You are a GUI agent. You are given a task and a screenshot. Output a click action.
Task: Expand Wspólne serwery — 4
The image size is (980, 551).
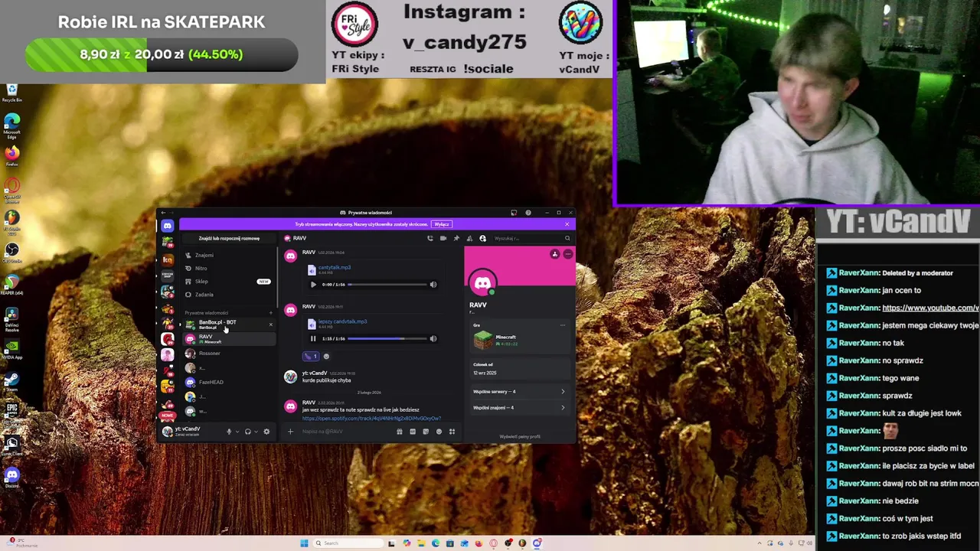[519, 392]
